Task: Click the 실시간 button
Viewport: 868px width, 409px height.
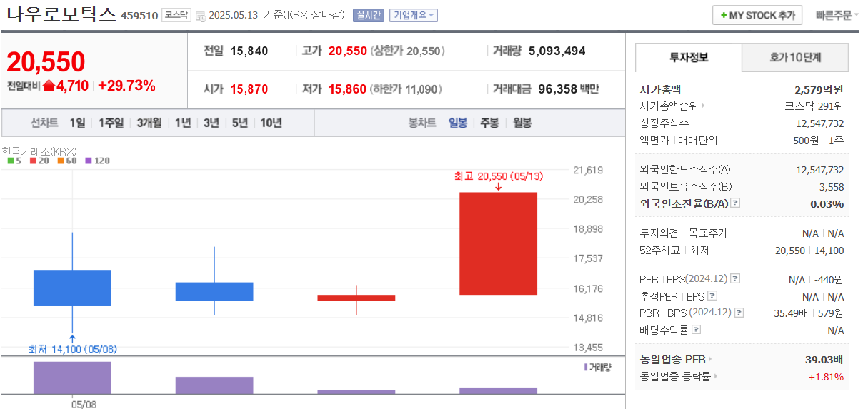Action: [368, 15]
